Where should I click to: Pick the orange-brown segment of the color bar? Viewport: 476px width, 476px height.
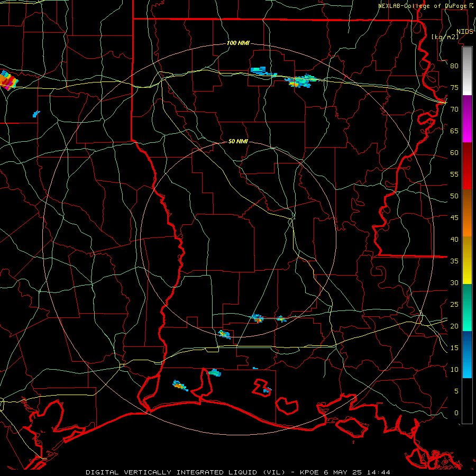click(x=467, y=213)
